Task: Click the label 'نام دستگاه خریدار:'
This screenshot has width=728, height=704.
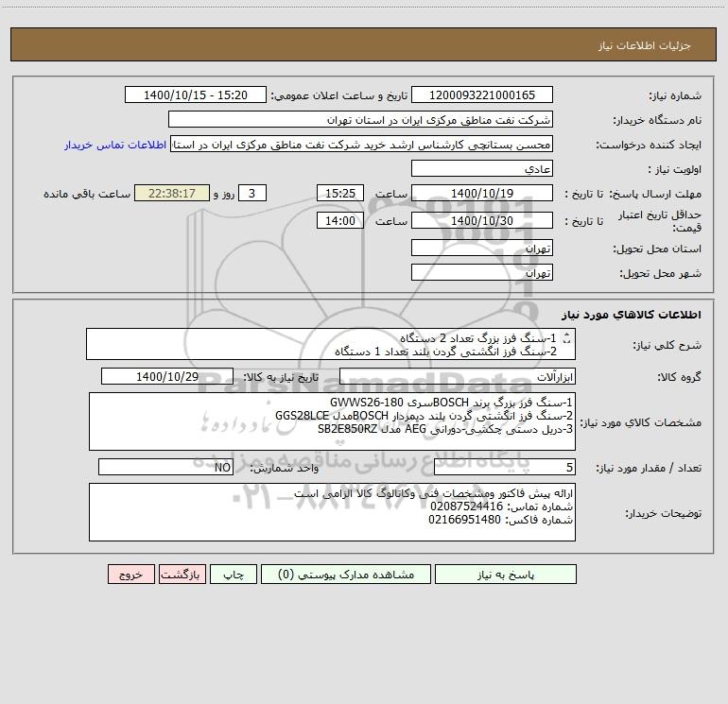Action: [657, 120]
